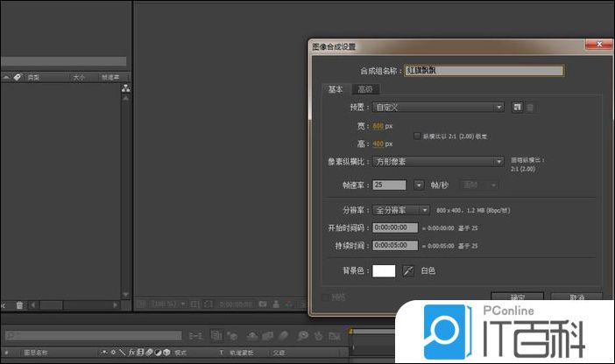Image resolution: width=615 pixels, height=364 pixels.
Task: Click the width value 800
Action: tap(378, 126)
